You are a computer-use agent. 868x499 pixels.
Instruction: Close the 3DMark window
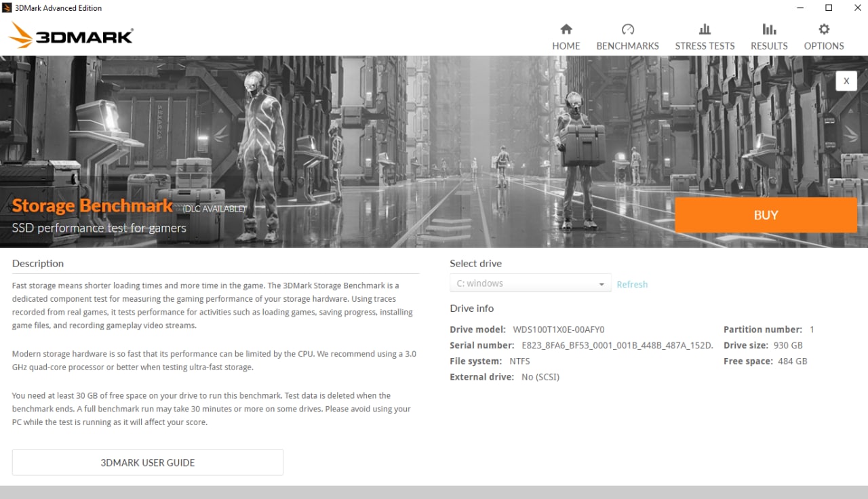[856, 8]
